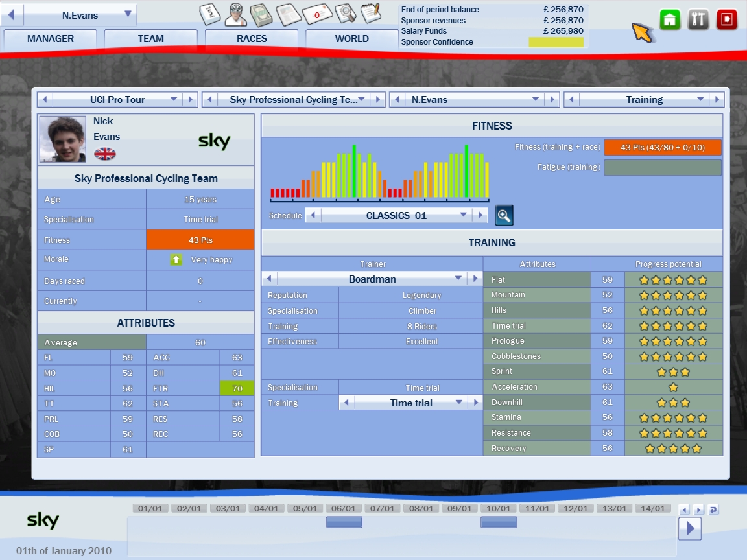Open the RACES menu tab

pos(252,39)
